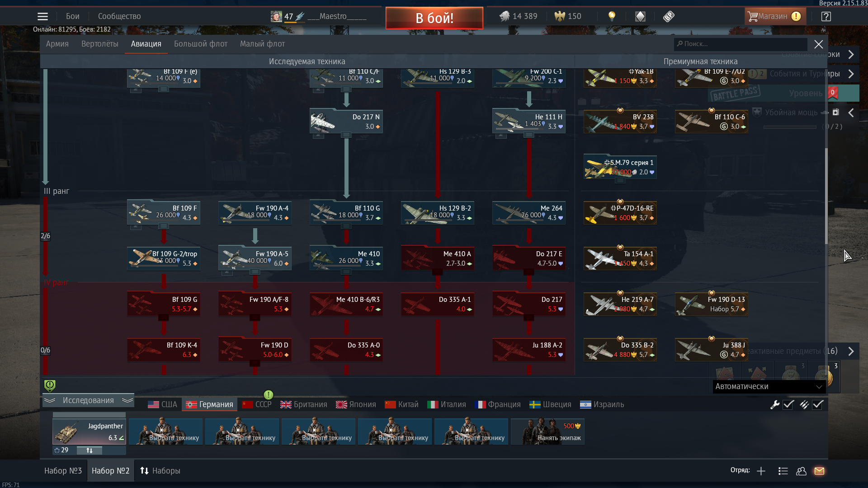The image size is (868, 488).
Task: Expand the He 111 H group list
Action: pyautogui.click(x=529, y=135)
